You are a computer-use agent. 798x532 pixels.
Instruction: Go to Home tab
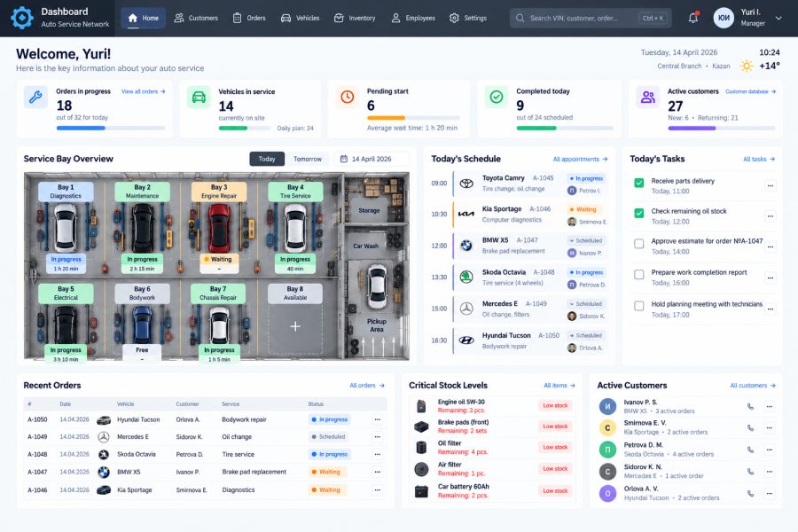click(143, 18)
